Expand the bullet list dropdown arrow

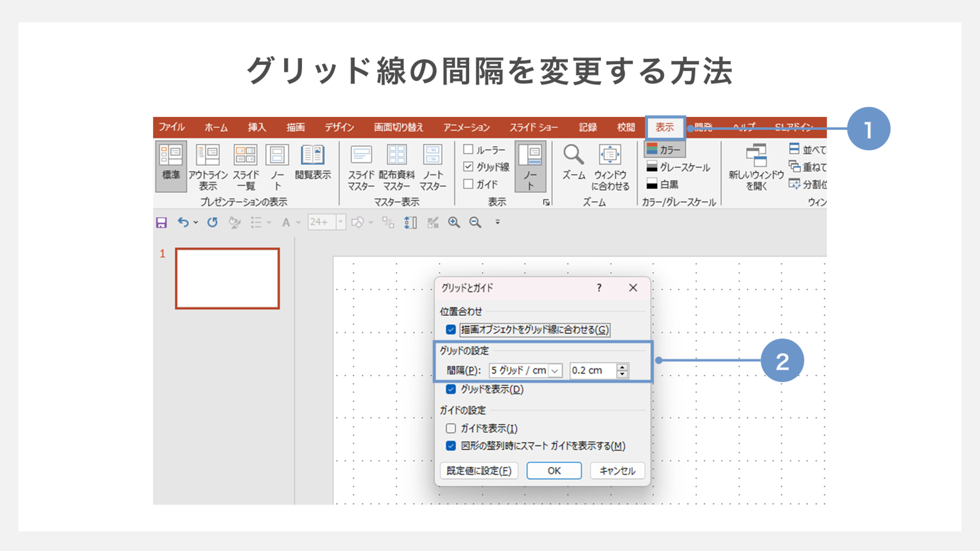(x=269, y=222)
